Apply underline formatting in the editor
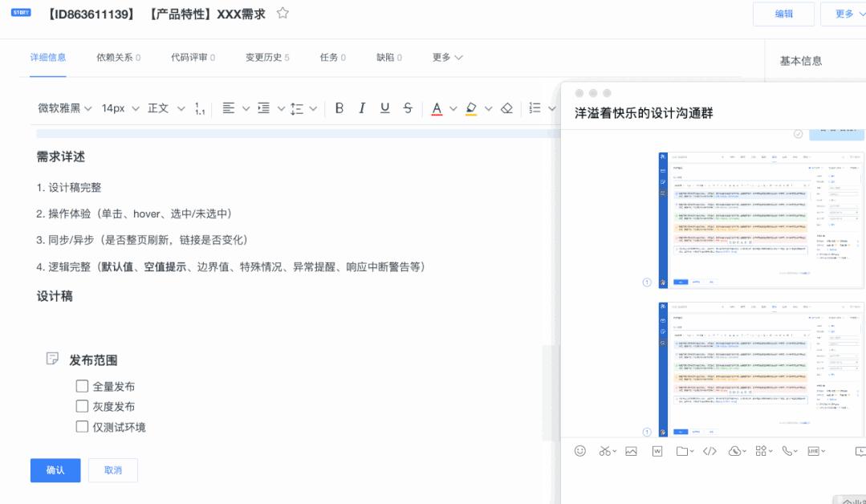866x504 pixels. 384,107
